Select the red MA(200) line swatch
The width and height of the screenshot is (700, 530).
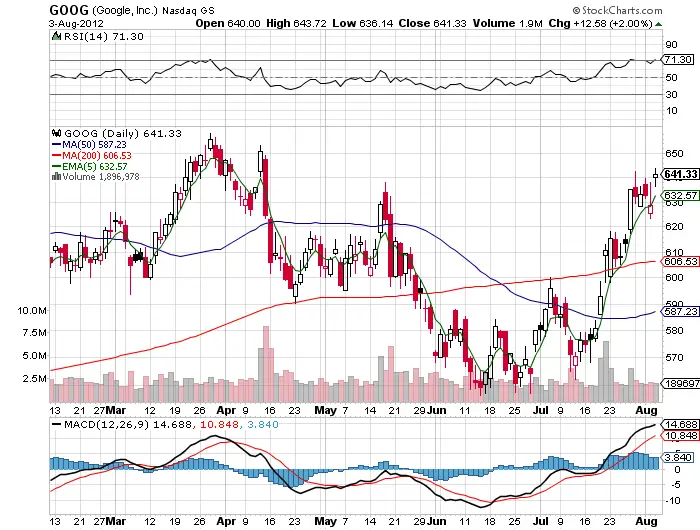tap(57, 155)
